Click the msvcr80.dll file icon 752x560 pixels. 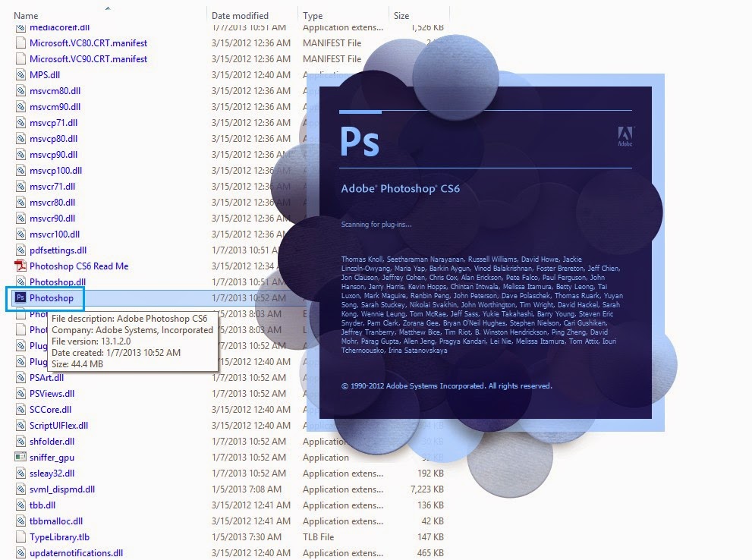point(20,203)
